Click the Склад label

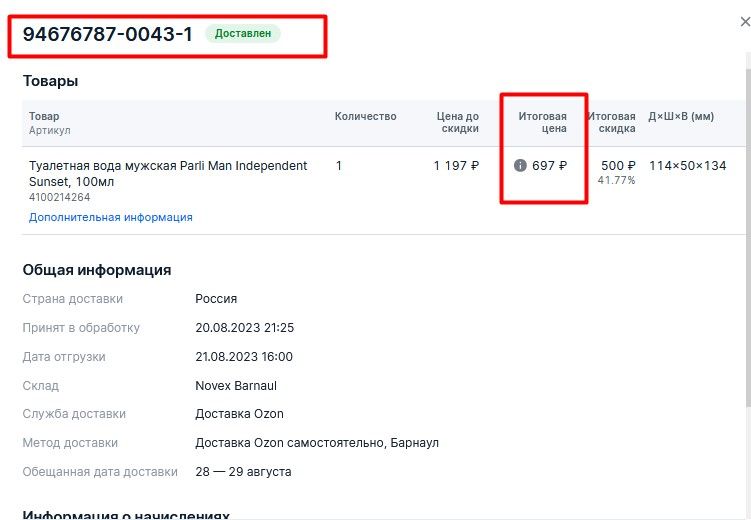[41, 386]
